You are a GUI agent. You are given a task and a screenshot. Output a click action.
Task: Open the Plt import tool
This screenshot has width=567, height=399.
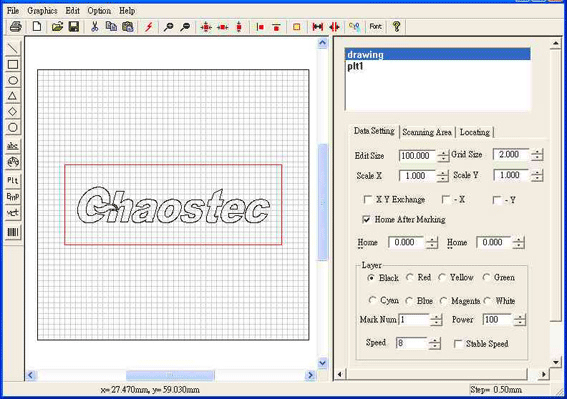pyautogui.click(x=13, y=180)
